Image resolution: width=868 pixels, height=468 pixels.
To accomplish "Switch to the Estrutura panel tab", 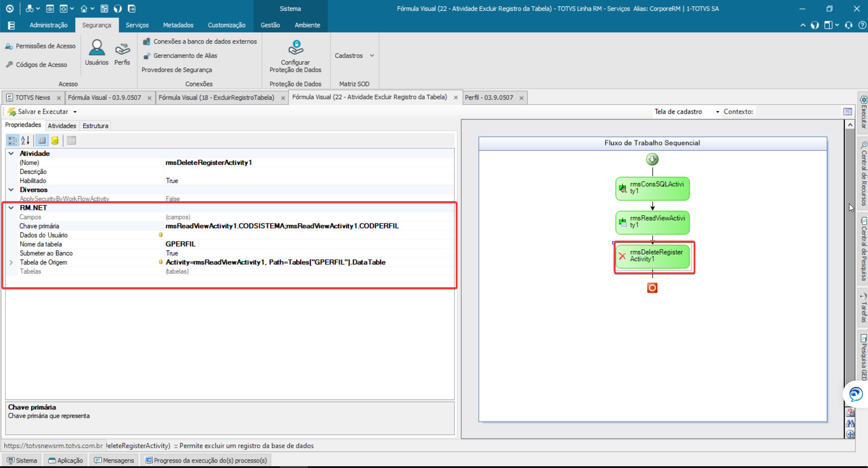I will click(x=95, y=125).
